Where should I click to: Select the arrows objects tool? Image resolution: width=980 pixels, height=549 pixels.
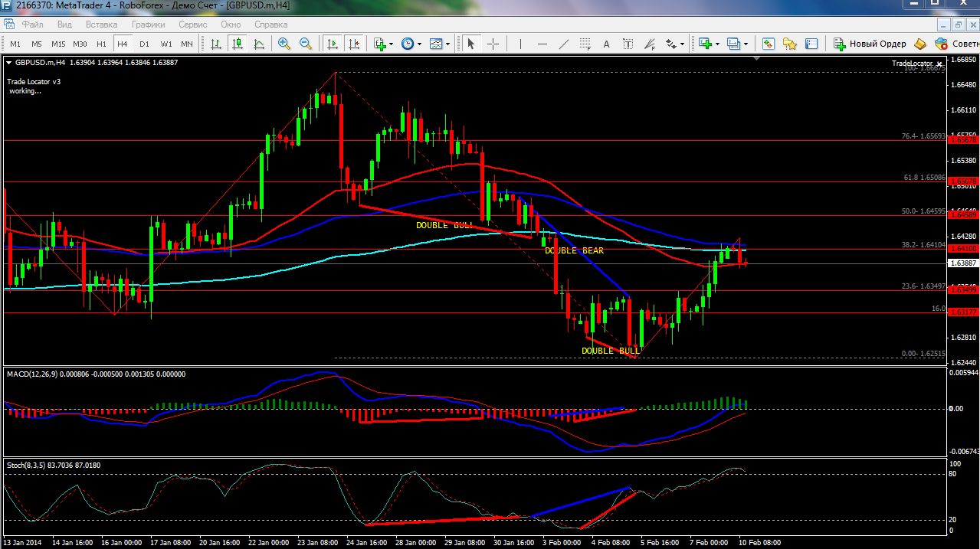point(671,44)
